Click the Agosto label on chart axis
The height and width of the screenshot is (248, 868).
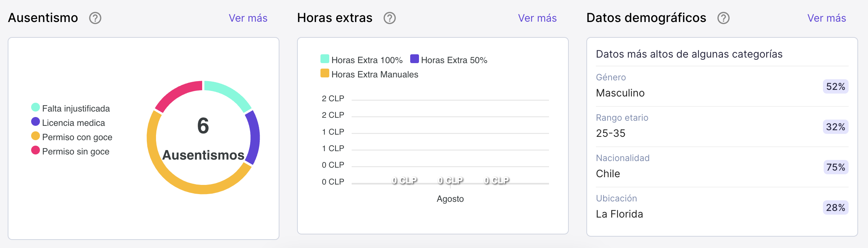point(450,199)
